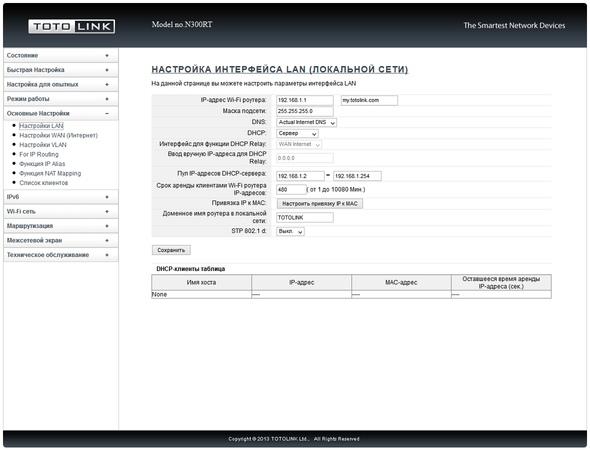Click Настроить привязку IP к MAC button

tap(320, 204)
